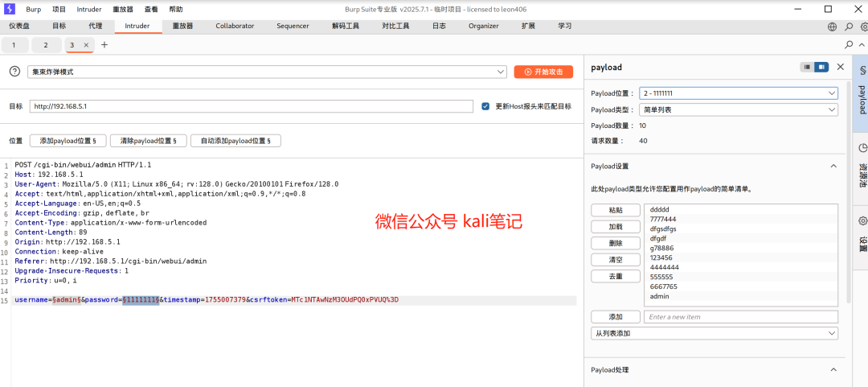This screenshot has width=868, height=387.
Task: Switch to the 代理 tab
Action: [x=95, y=26]
